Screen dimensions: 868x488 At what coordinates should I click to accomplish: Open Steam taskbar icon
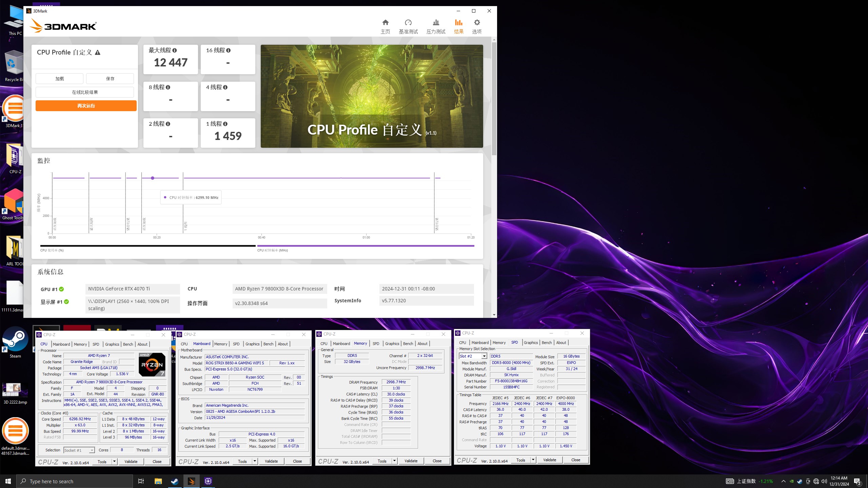coord(175,481)
